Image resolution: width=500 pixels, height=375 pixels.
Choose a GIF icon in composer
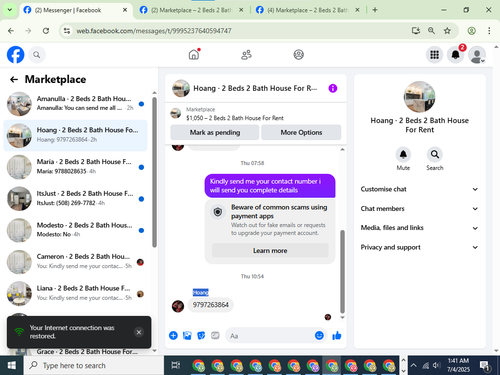tap(215, 335)
